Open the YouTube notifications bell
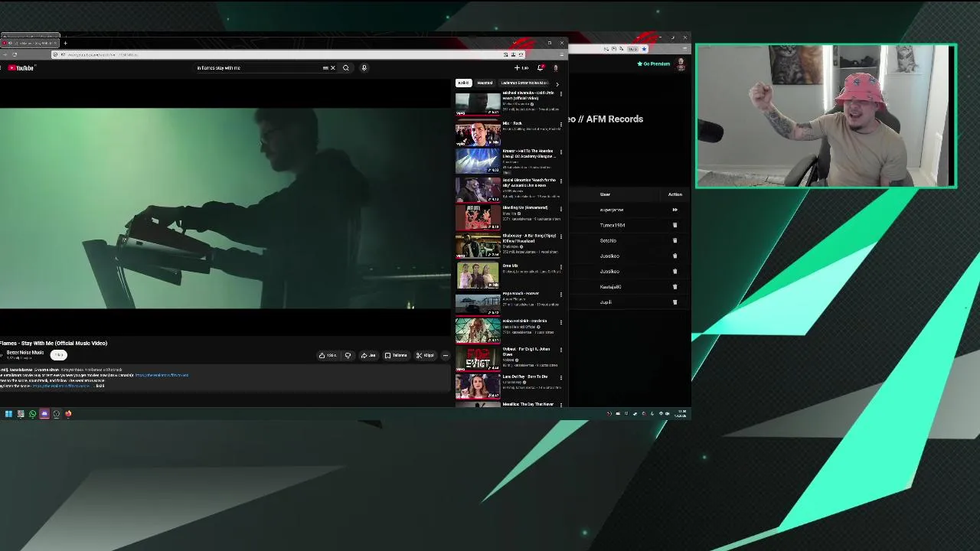 541,68
